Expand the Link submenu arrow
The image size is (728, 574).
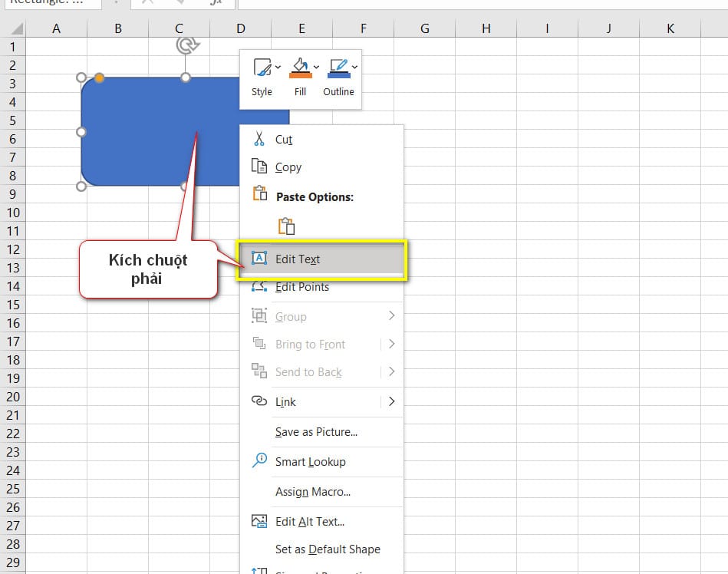(391, 401)
